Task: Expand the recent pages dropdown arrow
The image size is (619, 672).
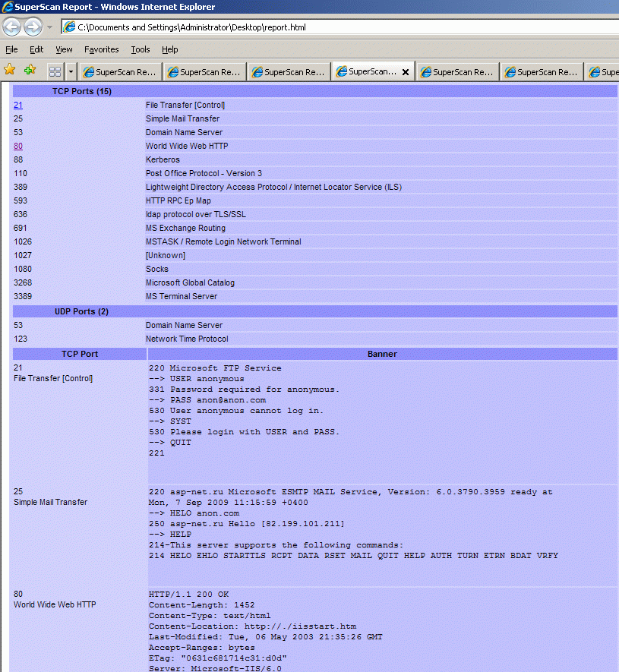Action: [49, 27]
